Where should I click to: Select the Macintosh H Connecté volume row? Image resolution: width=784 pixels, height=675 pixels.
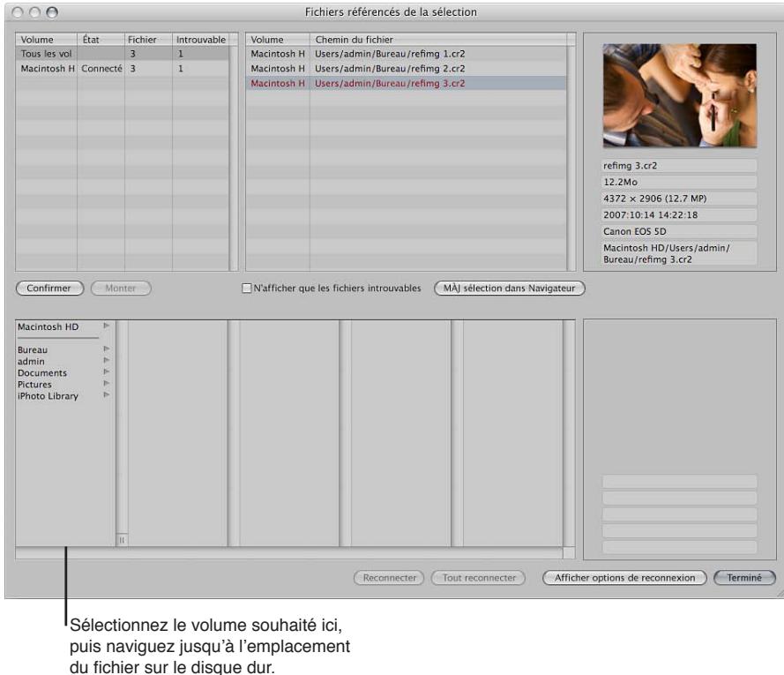[123, 69]
